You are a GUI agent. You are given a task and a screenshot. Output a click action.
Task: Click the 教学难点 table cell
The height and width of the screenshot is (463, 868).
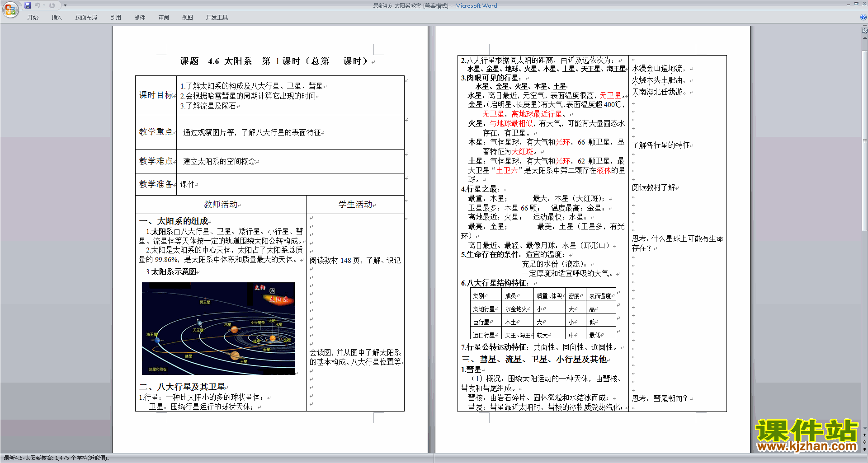click(156, 161)
